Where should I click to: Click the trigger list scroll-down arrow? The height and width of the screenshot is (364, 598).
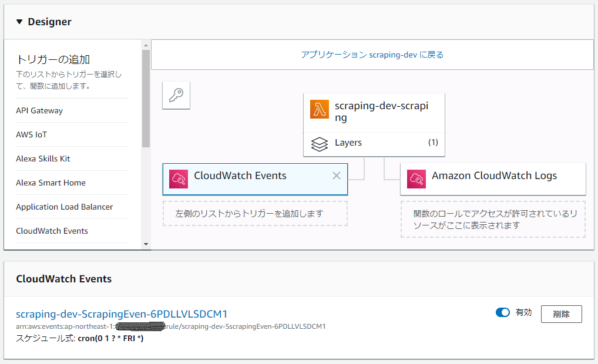[x=146, y=244]
